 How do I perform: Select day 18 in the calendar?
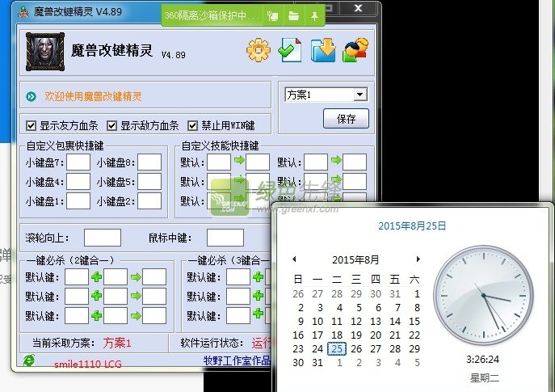tap(337, 335)
